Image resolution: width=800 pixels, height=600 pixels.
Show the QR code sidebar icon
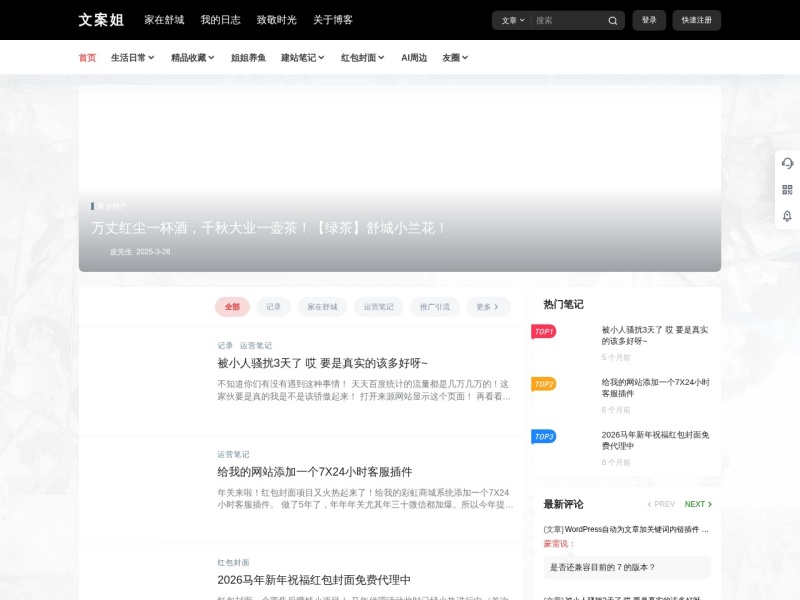point(787,190)
